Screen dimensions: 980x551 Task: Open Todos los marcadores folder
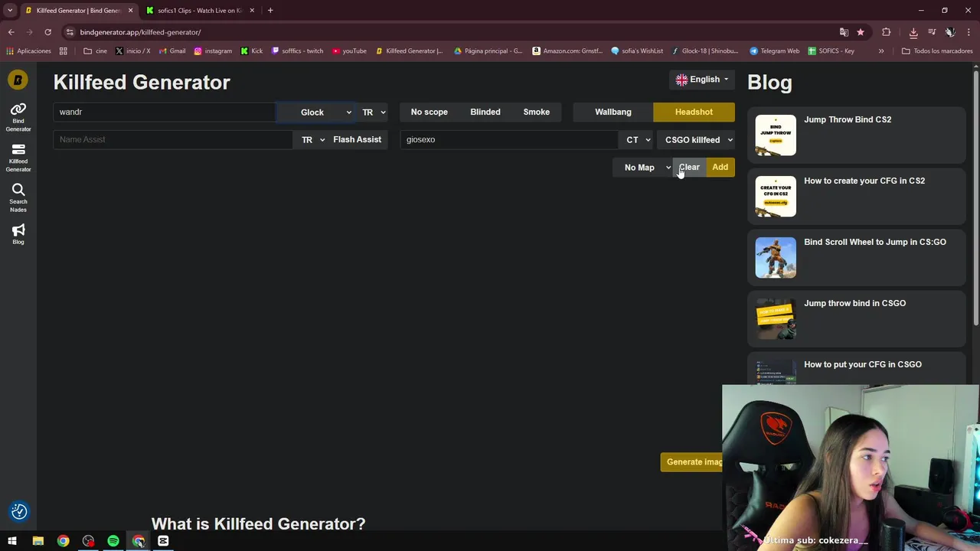(x=937, y=51)
